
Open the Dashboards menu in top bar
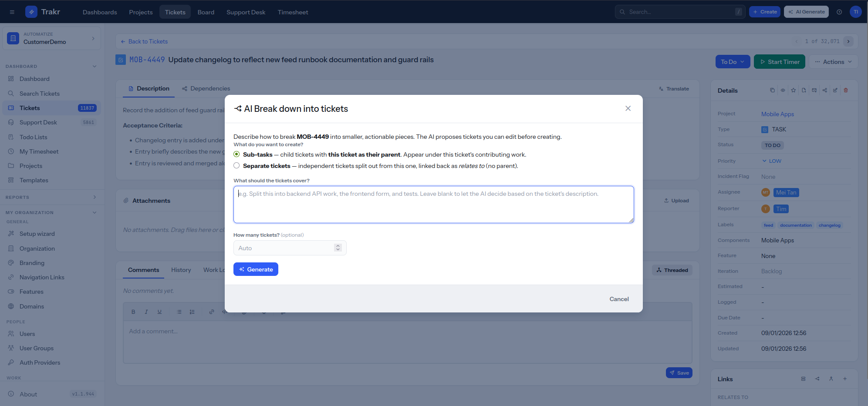(100, 12)
